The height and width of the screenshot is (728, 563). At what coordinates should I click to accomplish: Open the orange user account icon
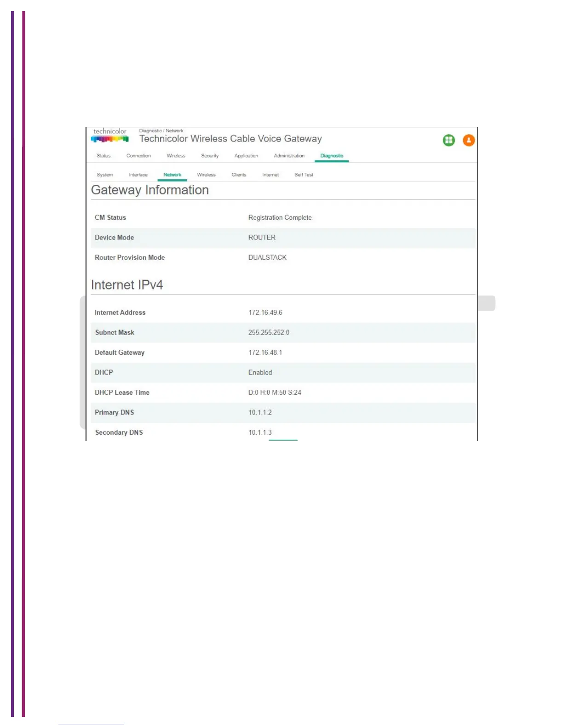[468, 140]
